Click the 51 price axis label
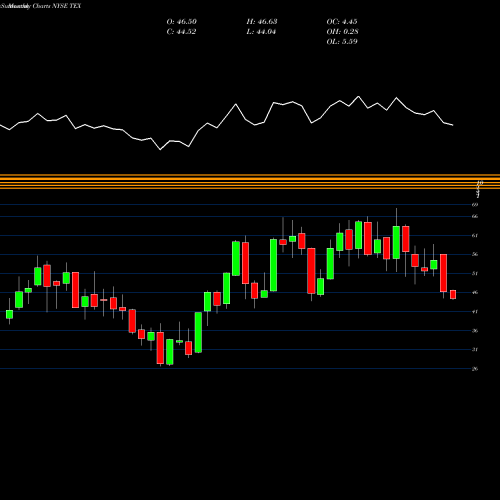This screenshot has height=500, width=500. [x=475, y=274]
